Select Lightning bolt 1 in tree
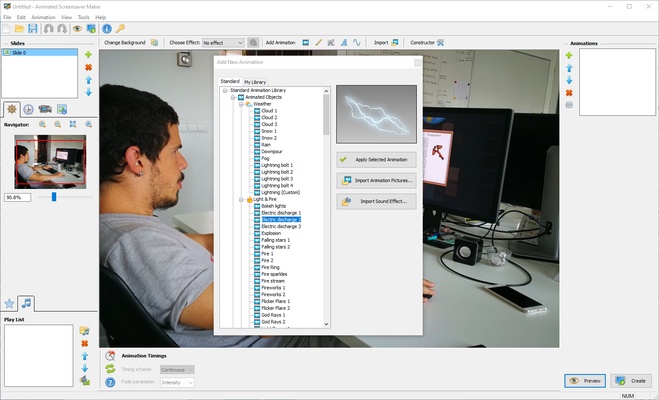This screenshot has height=400, width=659. 277,165
